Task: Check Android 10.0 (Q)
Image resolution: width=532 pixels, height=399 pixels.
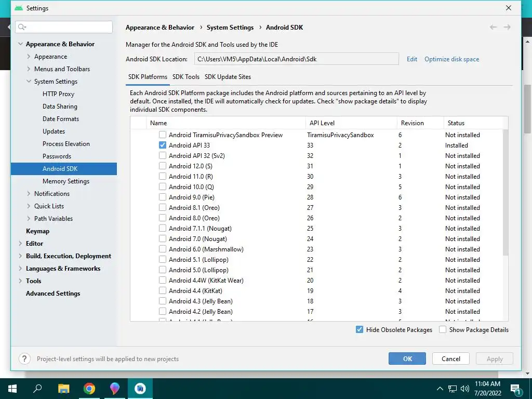Action: tap(163, 187)
